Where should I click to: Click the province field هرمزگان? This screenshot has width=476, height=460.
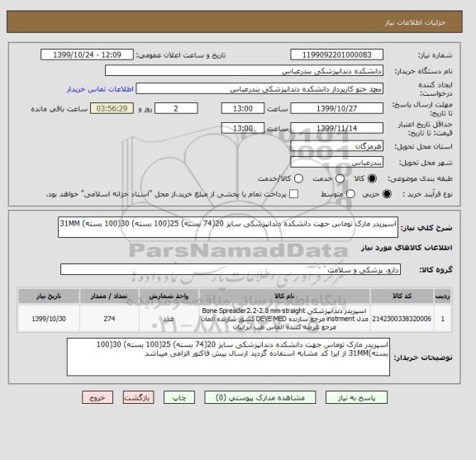336,146
